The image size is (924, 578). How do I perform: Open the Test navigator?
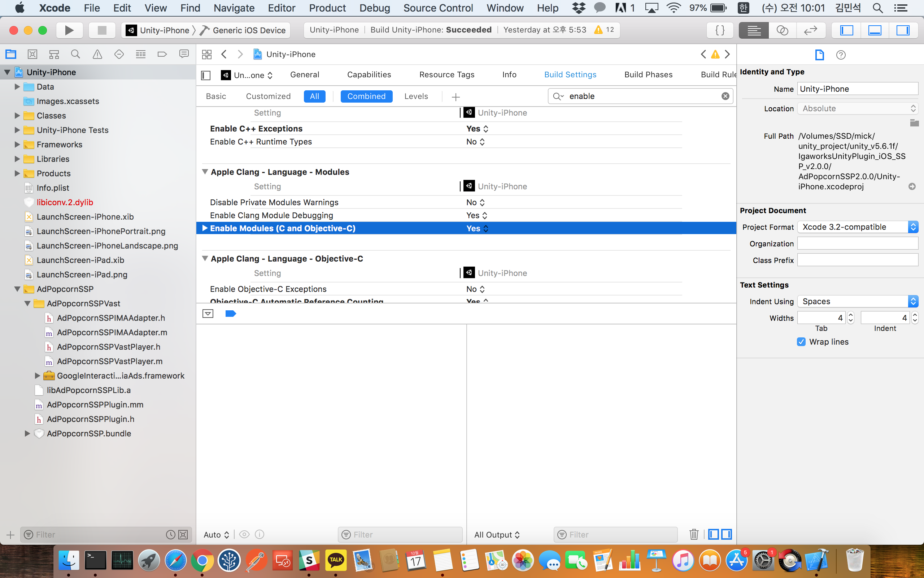click(x=119, y=54)
